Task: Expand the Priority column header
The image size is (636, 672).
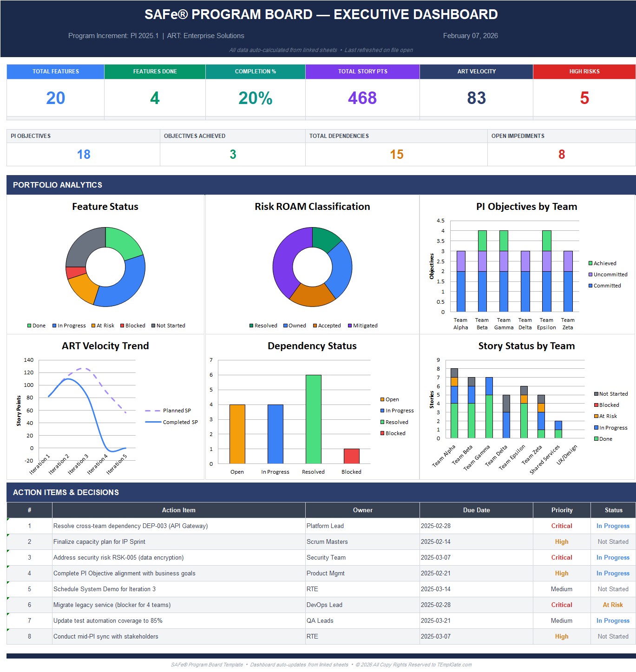Action: [x=561, y=510]
